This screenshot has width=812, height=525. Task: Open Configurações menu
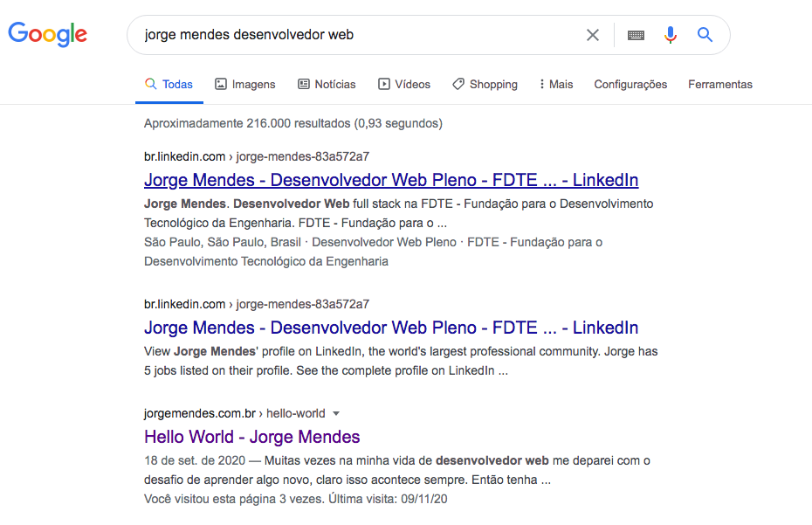pos(630,84)
